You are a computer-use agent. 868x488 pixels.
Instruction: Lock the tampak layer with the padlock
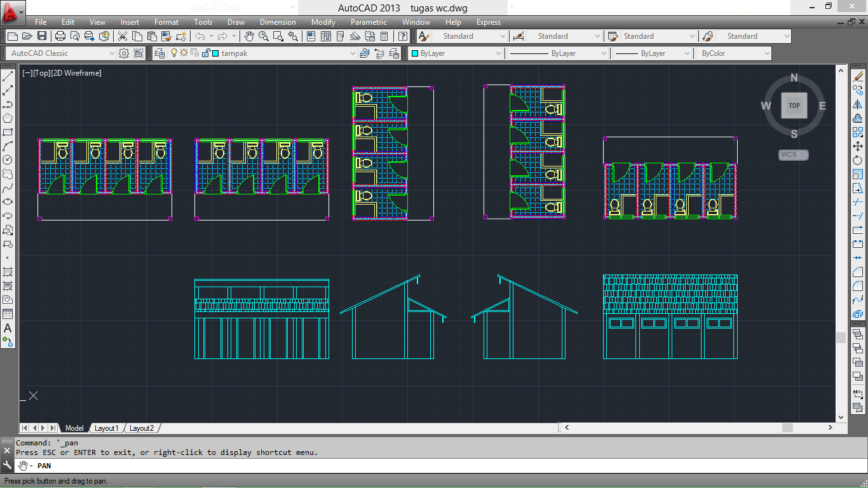(x=207, y=53)
